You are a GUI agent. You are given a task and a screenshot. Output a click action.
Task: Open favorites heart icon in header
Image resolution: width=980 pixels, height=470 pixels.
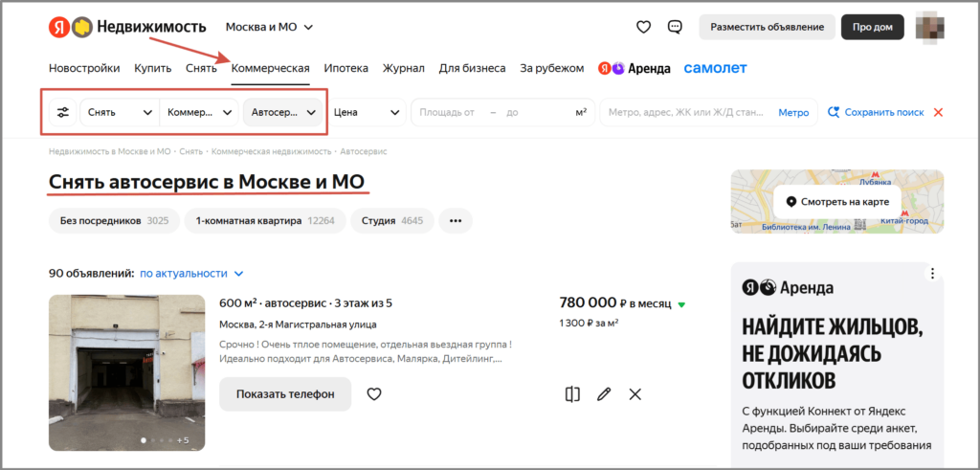pos(644,27)
